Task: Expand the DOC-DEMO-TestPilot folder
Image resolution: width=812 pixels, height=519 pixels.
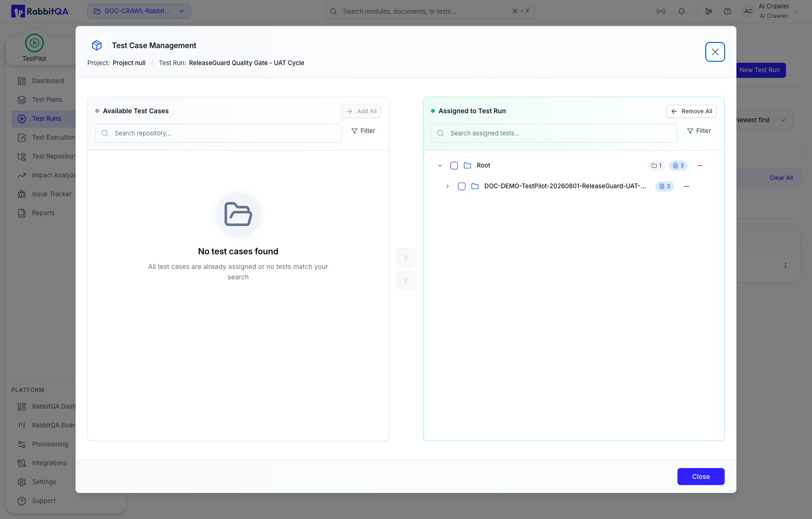Action: (x=448, y=186)
